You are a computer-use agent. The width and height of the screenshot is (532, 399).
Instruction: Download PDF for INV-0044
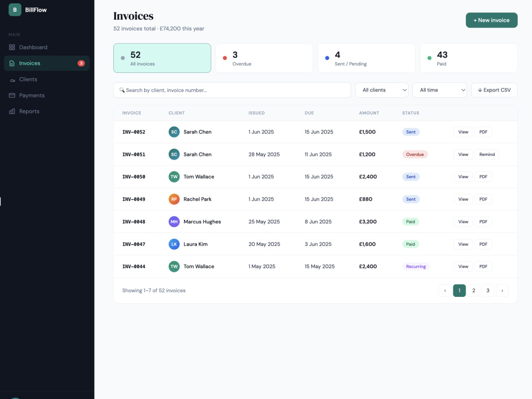click(x=483, y=267)
